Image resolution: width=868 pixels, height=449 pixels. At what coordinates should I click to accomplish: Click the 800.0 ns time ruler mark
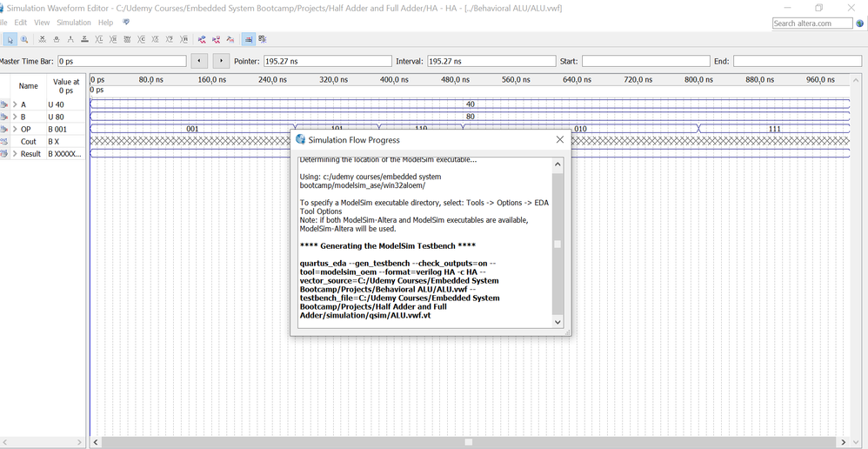pyautogui.click(x=698, y=80)
